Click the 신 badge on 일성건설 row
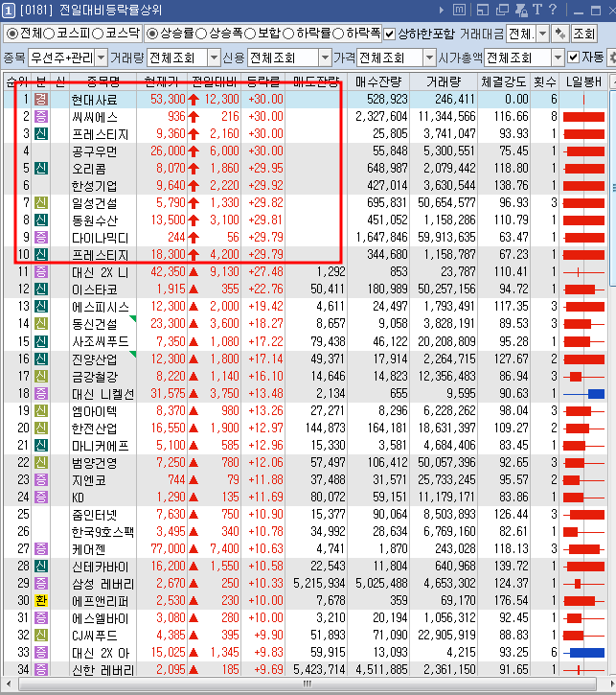 [41, 202]
